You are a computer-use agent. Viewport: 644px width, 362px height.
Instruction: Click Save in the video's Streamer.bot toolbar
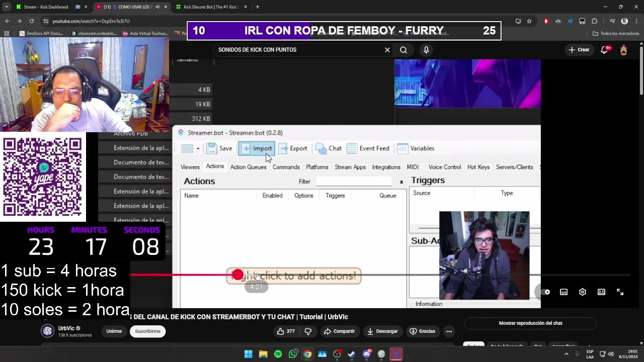(219, 148)
